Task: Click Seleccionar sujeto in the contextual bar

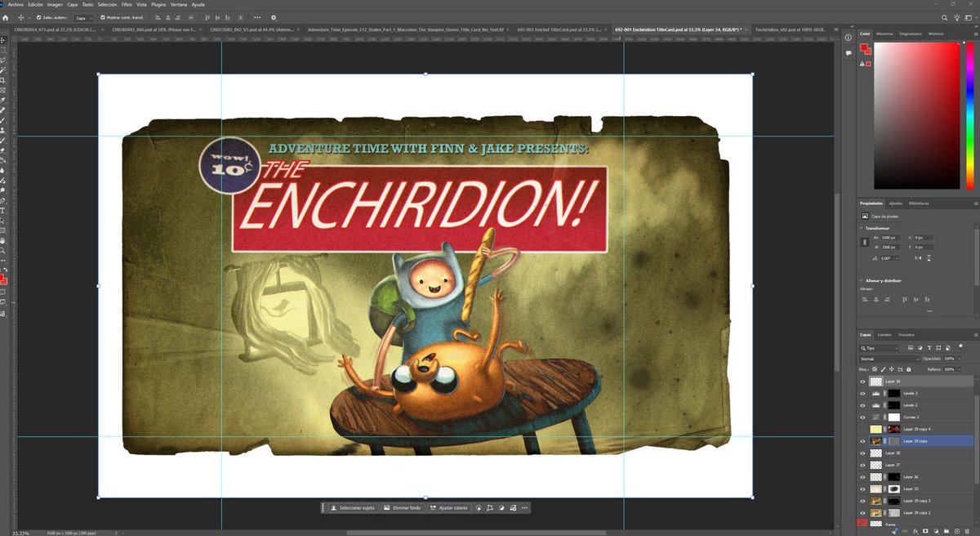Action: point(354,507)
